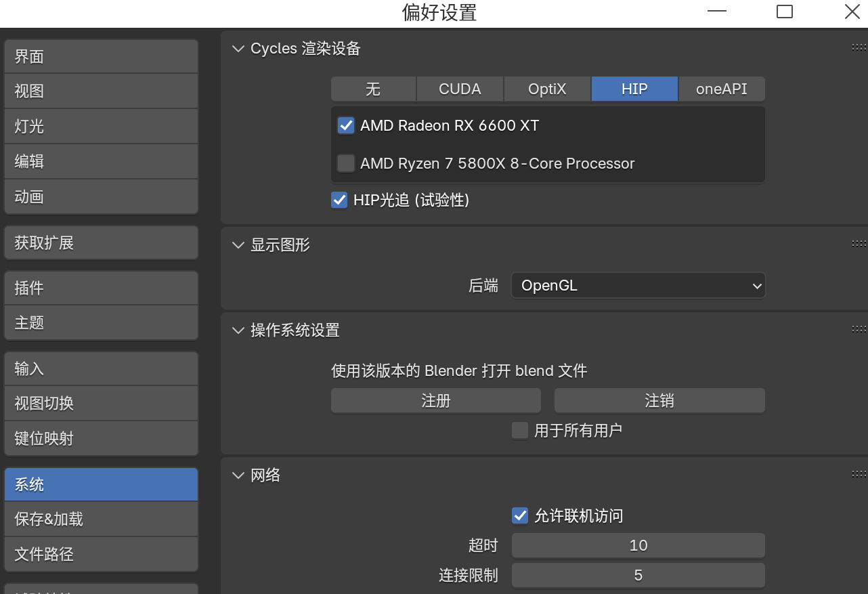Switch to the 键位映射 section
The image size is (868, 594).
101,438
